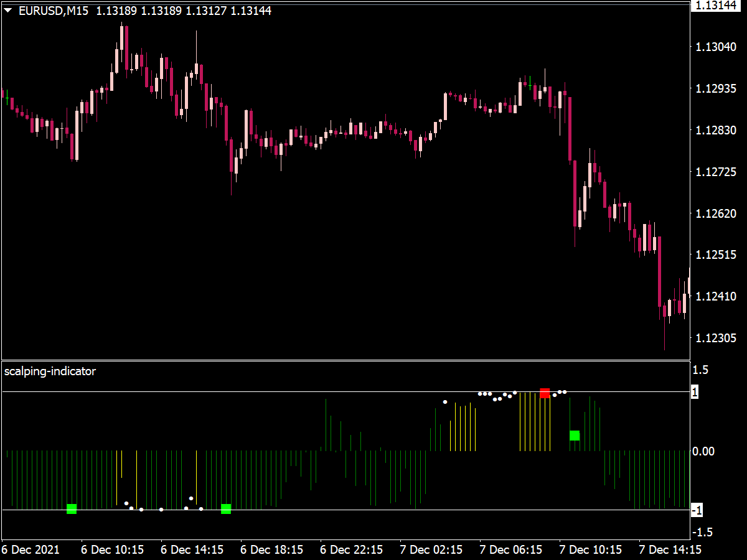
Task: Click the EURUSD,M15 chart title text
Action: (x=54, y=11)
